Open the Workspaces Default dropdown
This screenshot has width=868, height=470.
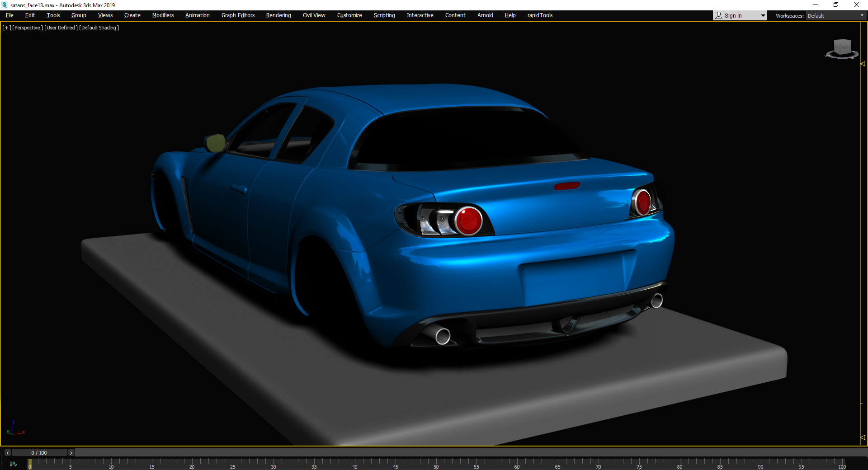[x=835, y=16]
